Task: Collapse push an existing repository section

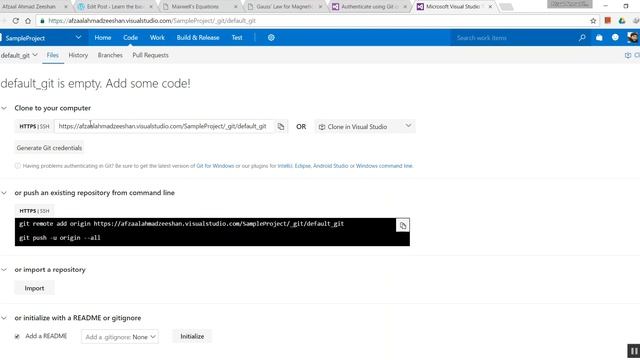Action: coord(4,193)
